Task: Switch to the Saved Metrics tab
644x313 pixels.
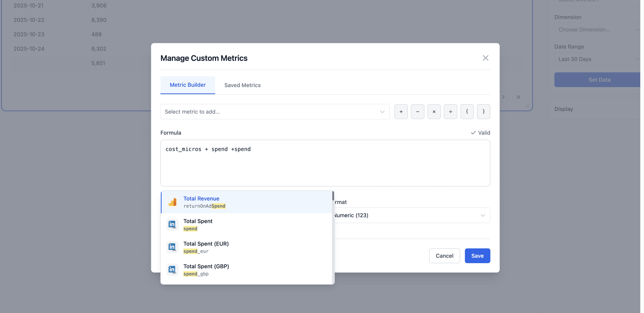Action: (x=242, y=85)
